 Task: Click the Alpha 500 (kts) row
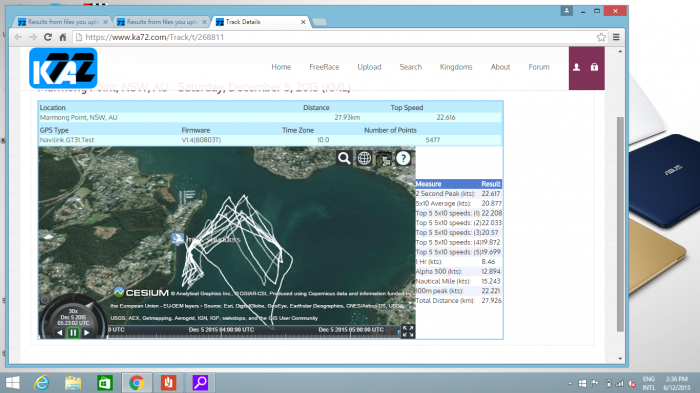(458, 272)
